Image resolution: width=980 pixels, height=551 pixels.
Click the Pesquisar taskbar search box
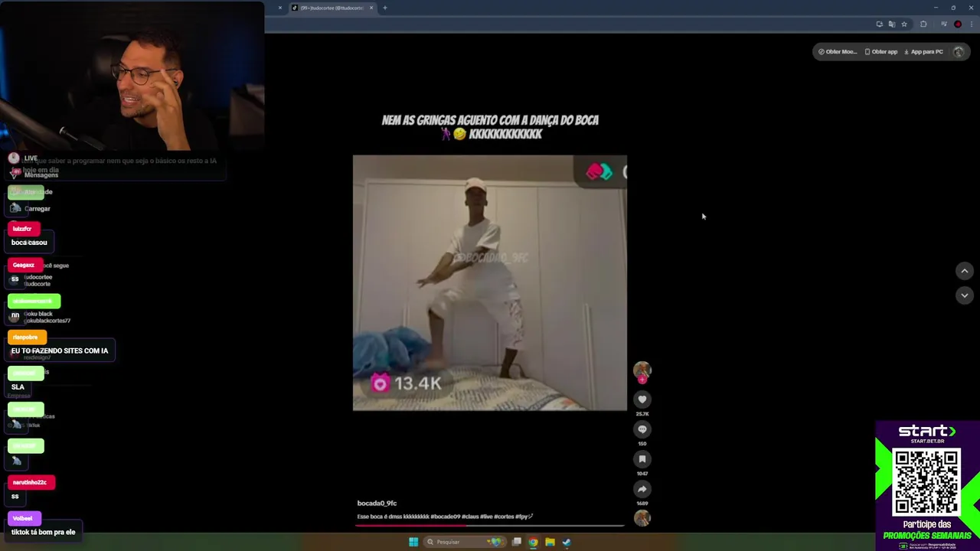click(x=463, y=542)
